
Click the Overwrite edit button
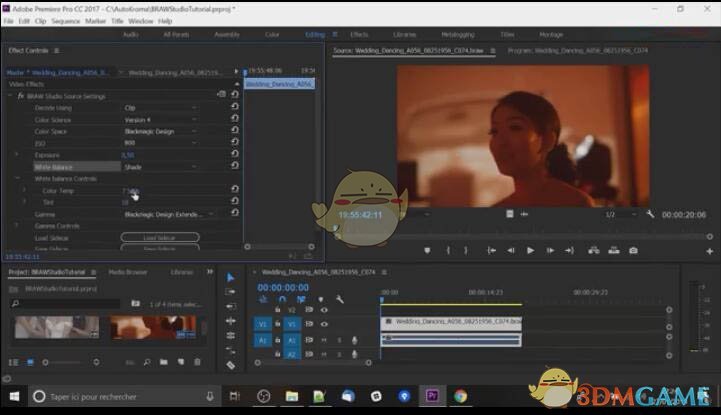tap(614, 250)
